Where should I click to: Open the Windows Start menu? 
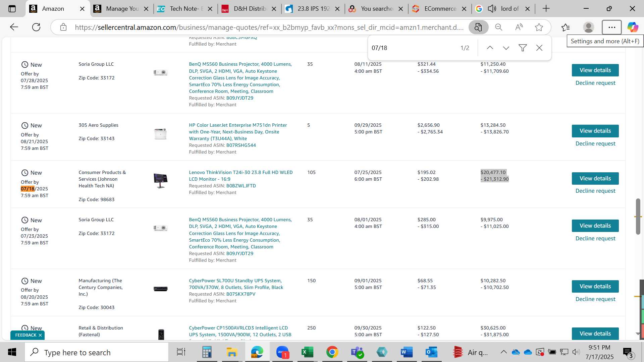(12, 352)
